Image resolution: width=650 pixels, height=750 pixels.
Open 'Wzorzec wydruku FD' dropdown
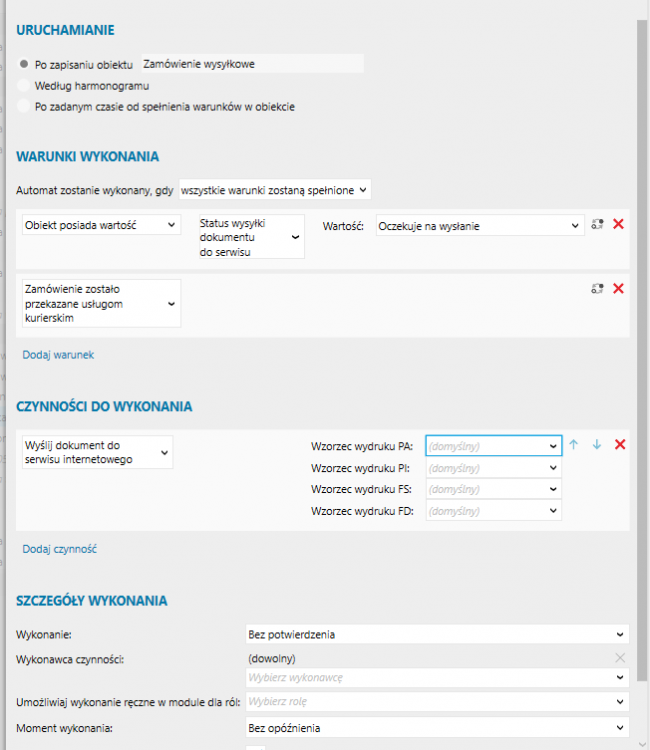tap(494, 511)
